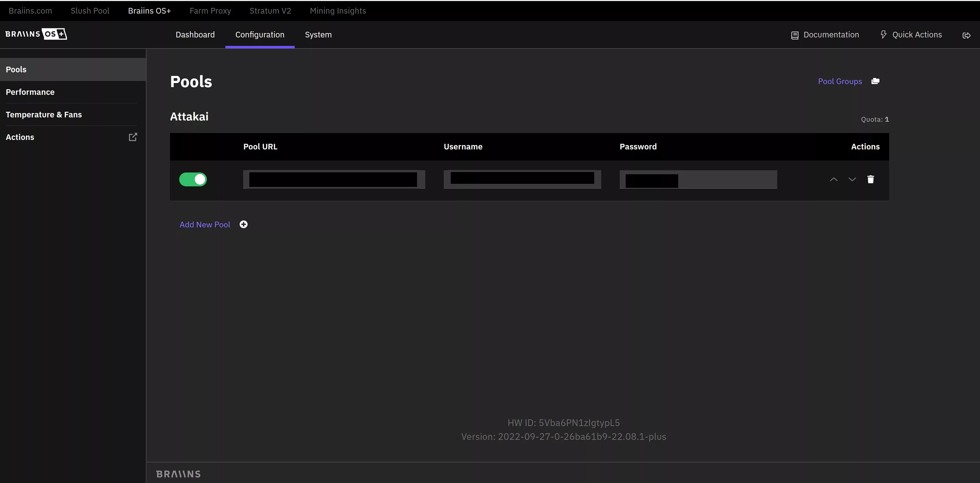Click the external link icon next to Actions

133,137
